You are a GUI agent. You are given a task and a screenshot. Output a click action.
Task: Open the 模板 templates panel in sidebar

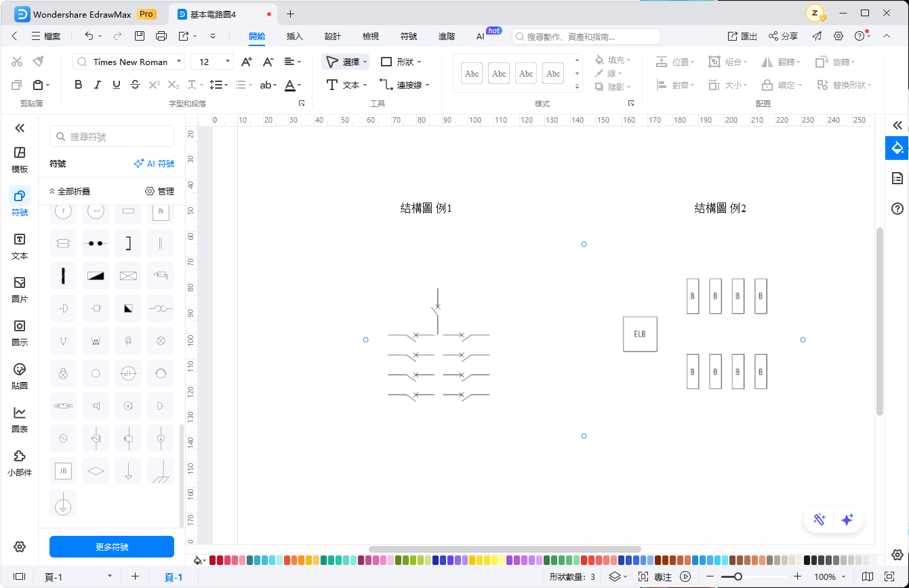tap(20, 159)
